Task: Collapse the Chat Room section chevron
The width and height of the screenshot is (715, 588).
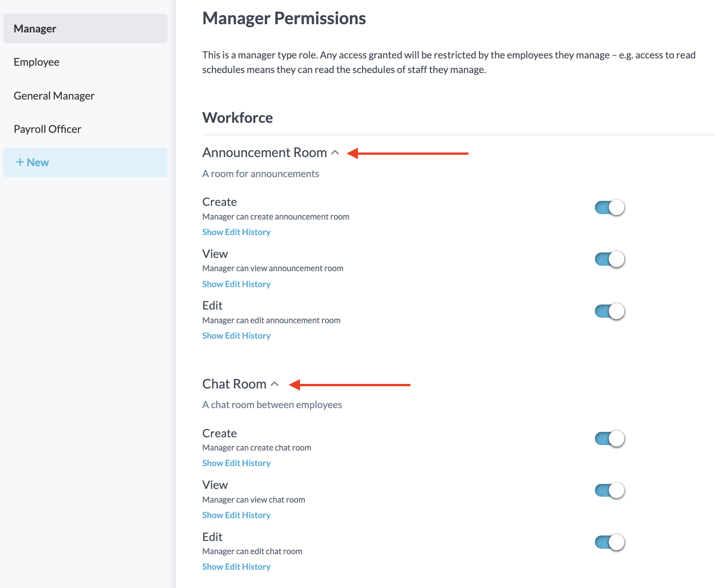Action: (274, 384)
